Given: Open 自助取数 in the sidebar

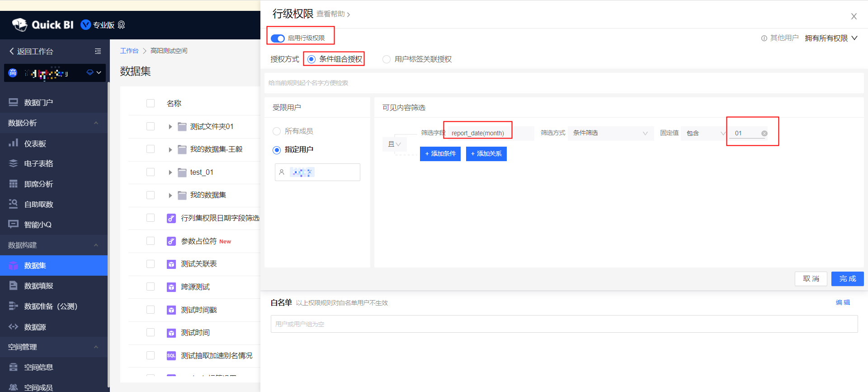Looking at the screenshot, I should [38, 204].
